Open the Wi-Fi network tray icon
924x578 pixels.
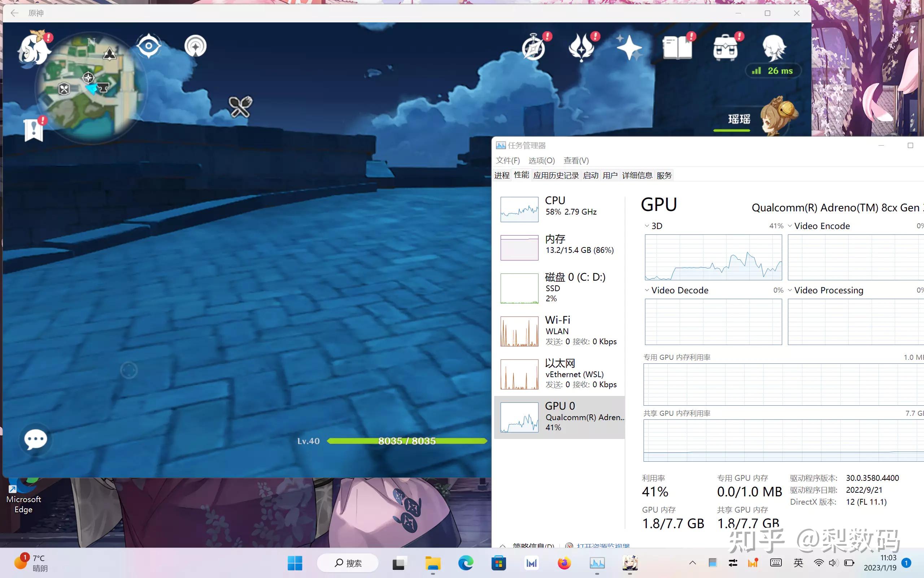819,563
